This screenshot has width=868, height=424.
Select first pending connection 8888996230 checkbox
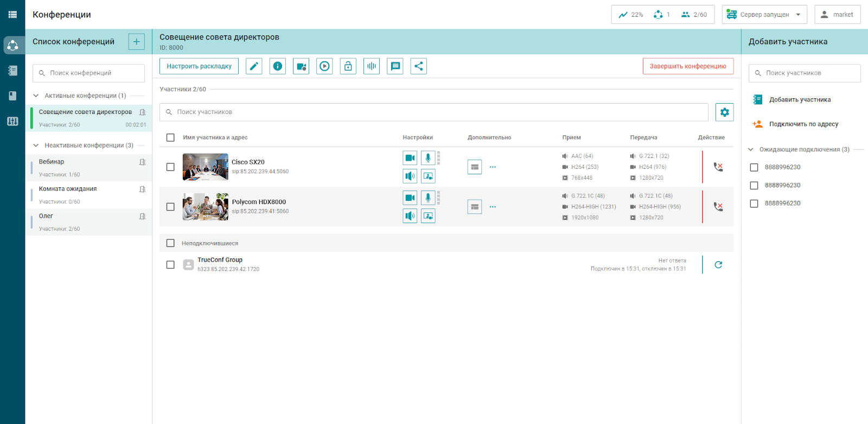click(754, 167)
